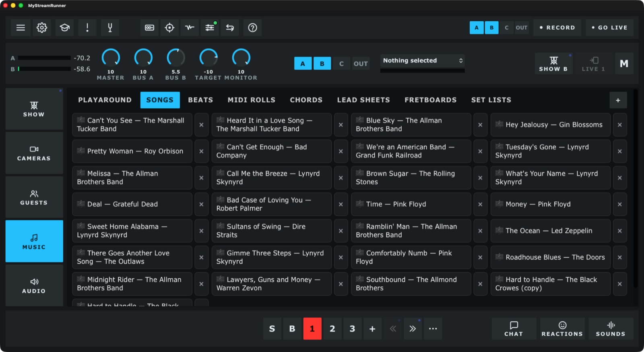
Task: Open the Music sidebar panel
Action: [34, 241]
